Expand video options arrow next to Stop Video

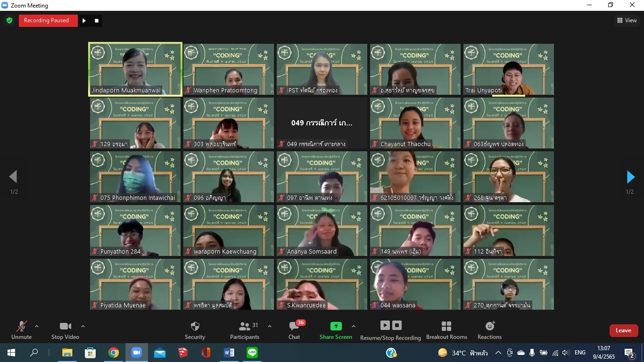click(x=83, y=326)
